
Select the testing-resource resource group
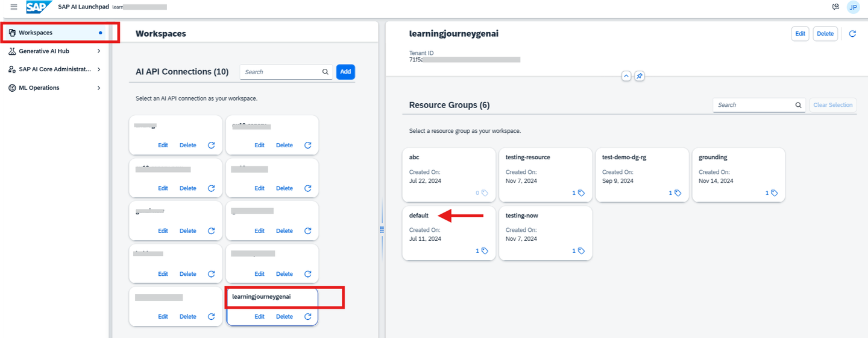pos(546,175)
